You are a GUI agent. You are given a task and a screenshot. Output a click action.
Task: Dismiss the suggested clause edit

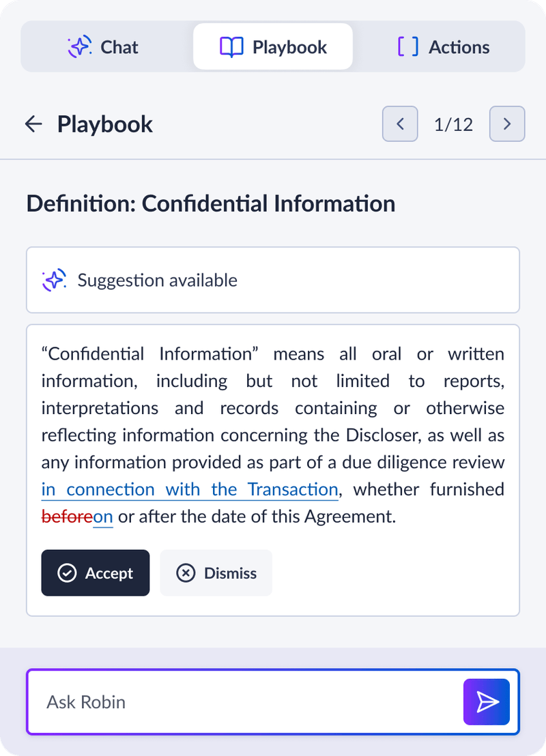216,573
